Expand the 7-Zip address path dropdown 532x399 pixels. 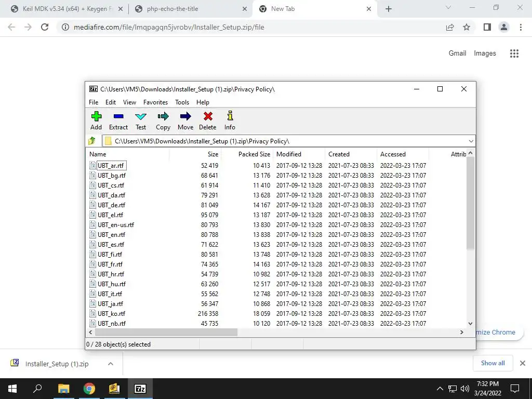point(471,141)
